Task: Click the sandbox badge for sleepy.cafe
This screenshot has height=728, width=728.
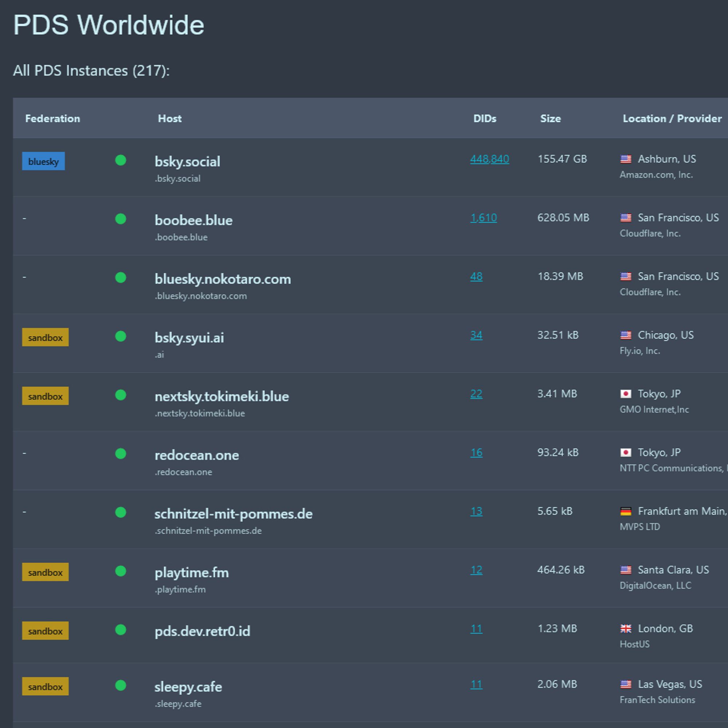Action: pos(45,687)
